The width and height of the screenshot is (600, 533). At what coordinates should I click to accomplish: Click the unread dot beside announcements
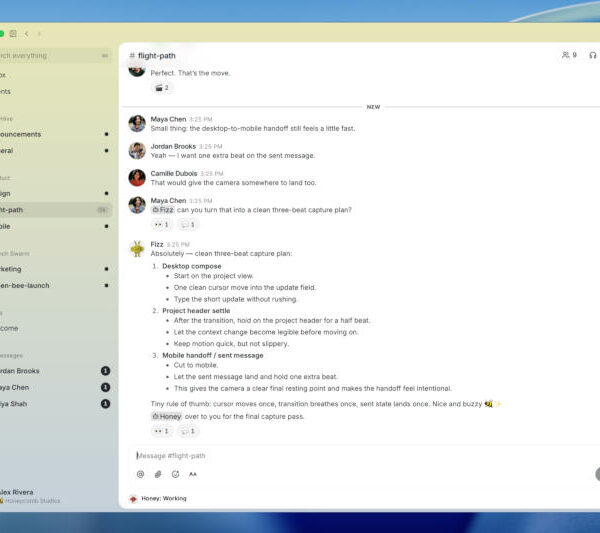pyautogui.click(x=106, y=134)
